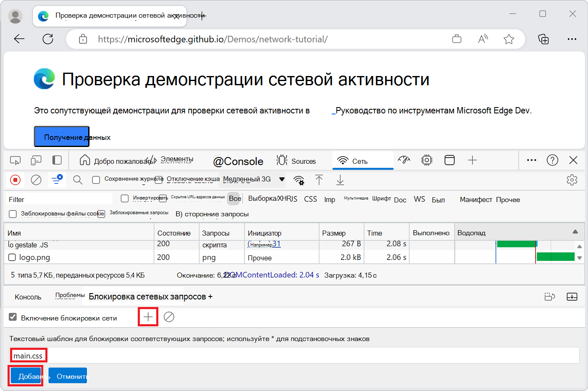Open the Performance gauge panel
Image resolution: width=588 pixels, height=391 pixels.
point(404,160)
